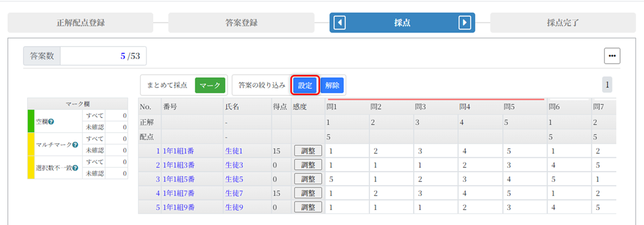Image resolution: width=644 pixels, height=225 pixels.
Task: Open student link 生徒5
Action: click(234, 179)
